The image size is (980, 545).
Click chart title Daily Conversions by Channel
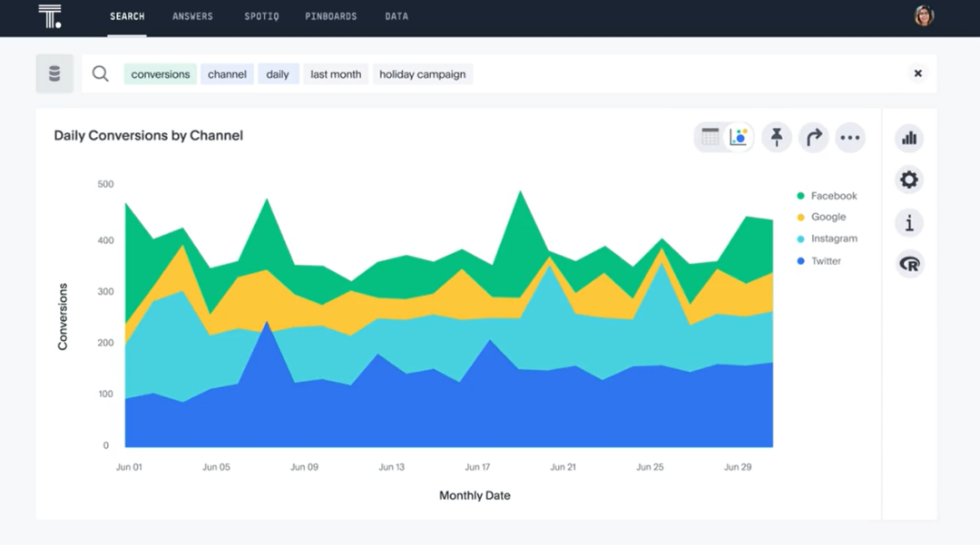click(x=148, y=135)
